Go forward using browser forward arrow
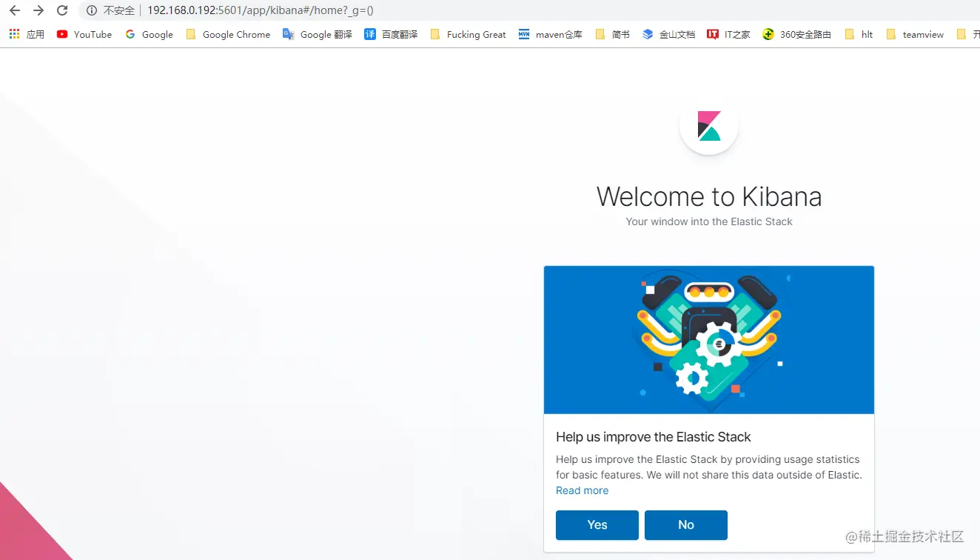Image resolution: width=980 pixels, height=560 pixels. (x=38, y=10)
